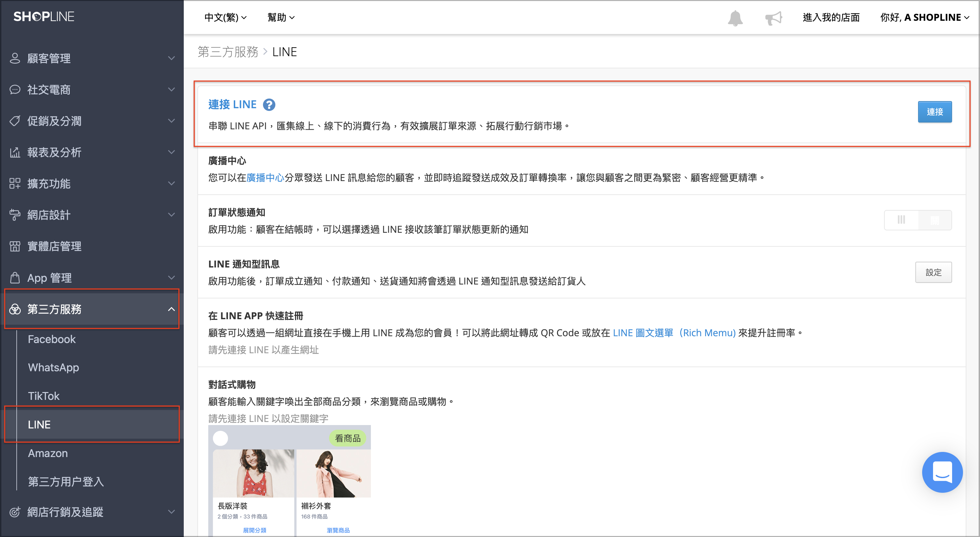Click the 連接 LINE heading link

tap(232, 104)
